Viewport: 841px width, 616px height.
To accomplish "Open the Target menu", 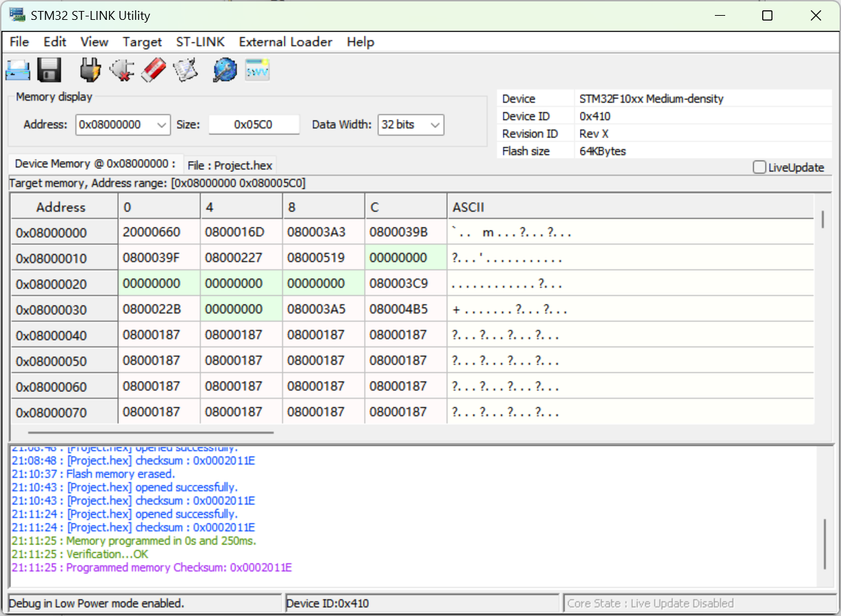I will point(142,42).
